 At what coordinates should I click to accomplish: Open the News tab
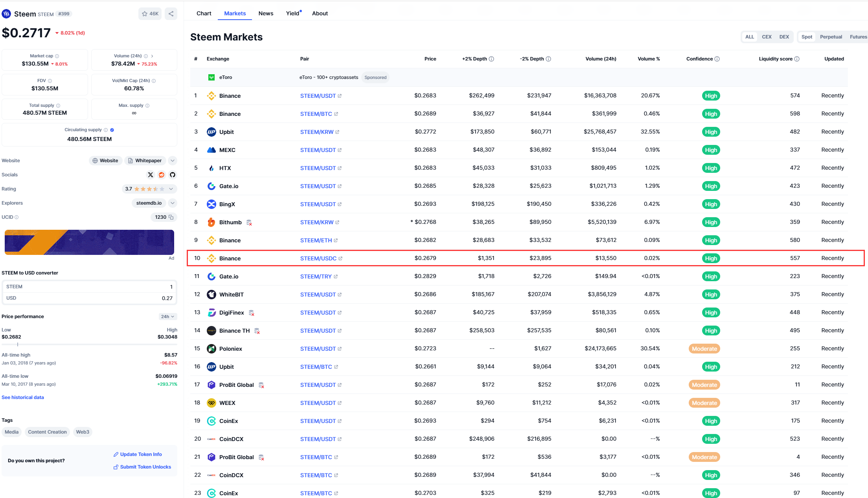[x=266, y=13]
